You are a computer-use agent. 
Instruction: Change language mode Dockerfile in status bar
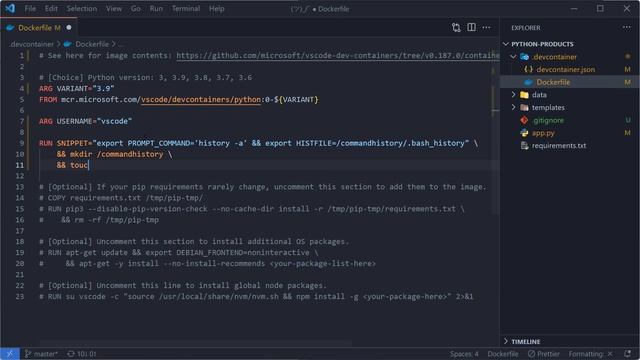(503, 354)
